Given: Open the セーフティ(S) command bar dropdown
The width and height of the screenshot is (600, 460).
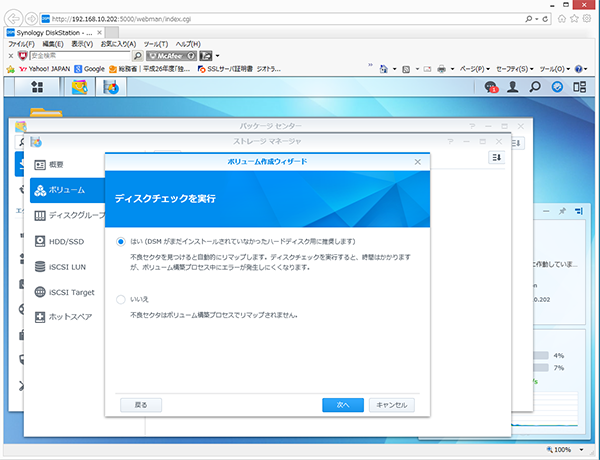Looking at the screenshot, I should click(x=515, y=69).
